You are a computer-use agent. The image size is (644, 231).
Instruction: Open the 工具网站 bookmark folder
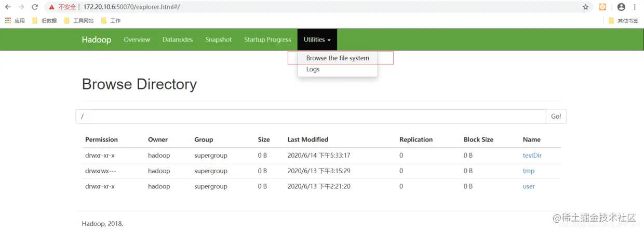[x=79, y=21]
